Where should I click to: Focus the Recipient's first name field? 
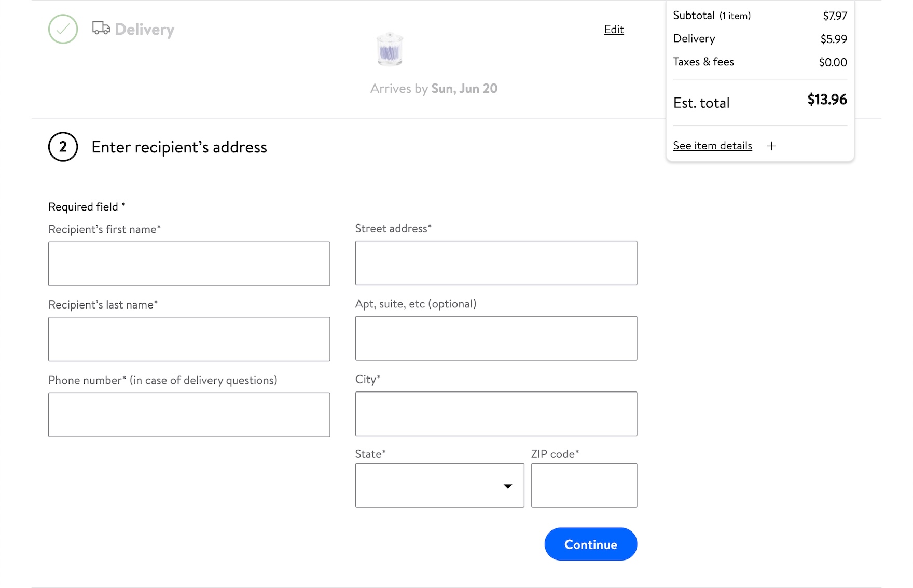[x=189, y=264]
